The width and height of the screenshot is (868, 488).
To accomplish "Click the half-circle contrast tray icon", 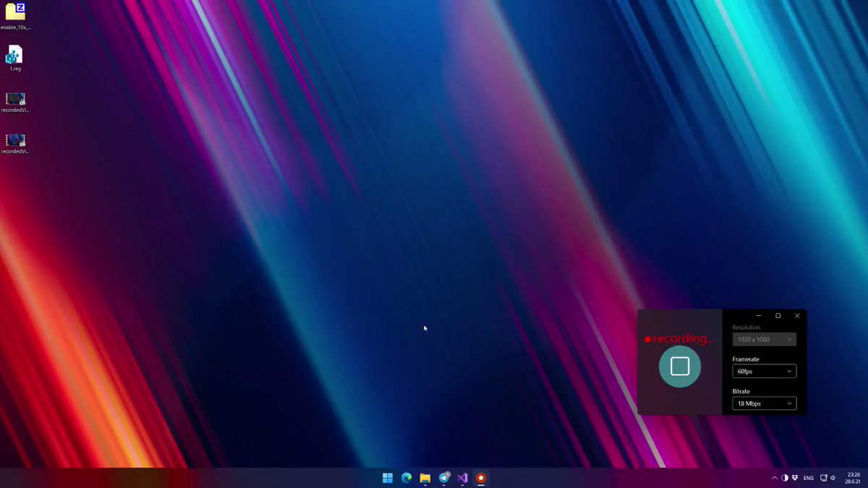I will click(785, 478).
